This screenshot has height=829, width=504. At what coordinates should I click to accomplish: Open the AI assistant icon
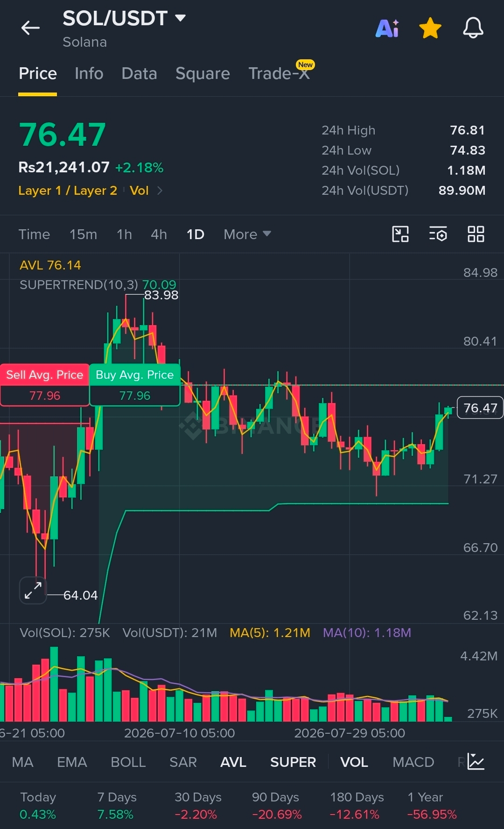click(387, 28)
